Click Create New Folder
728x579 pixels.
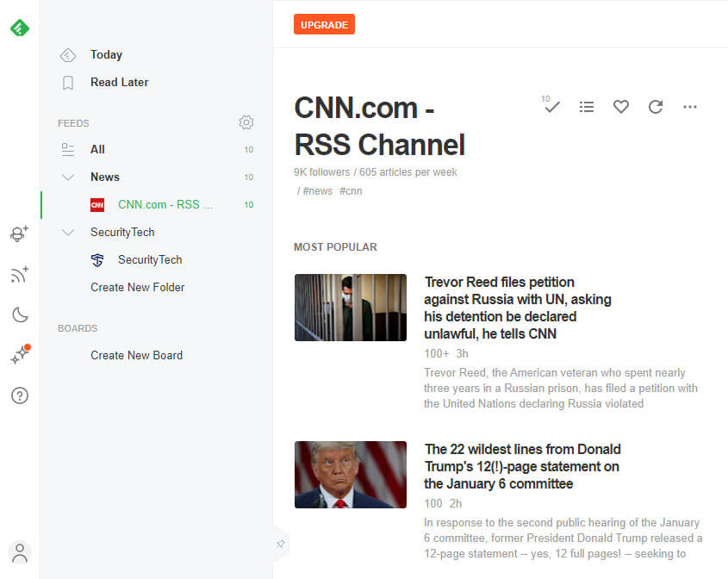[x=138, y=288]
